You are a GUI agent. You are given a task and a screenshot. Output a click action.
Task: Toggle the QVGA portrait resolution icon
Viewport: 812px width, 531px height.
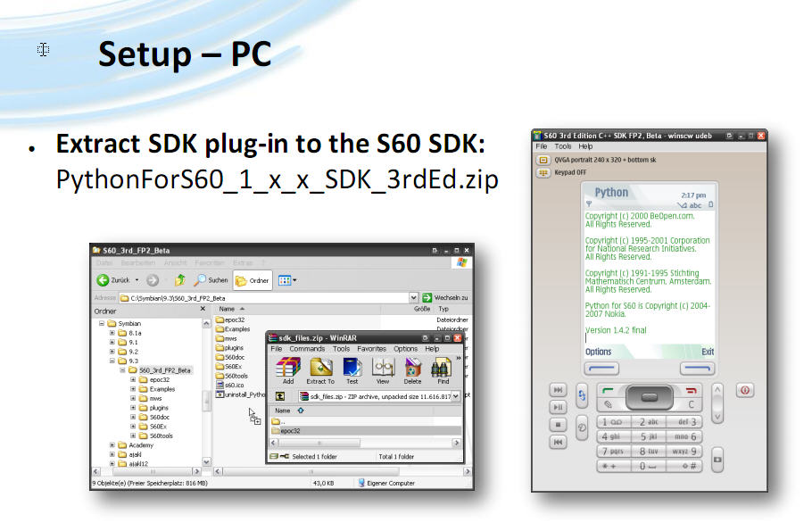(543, 160)
